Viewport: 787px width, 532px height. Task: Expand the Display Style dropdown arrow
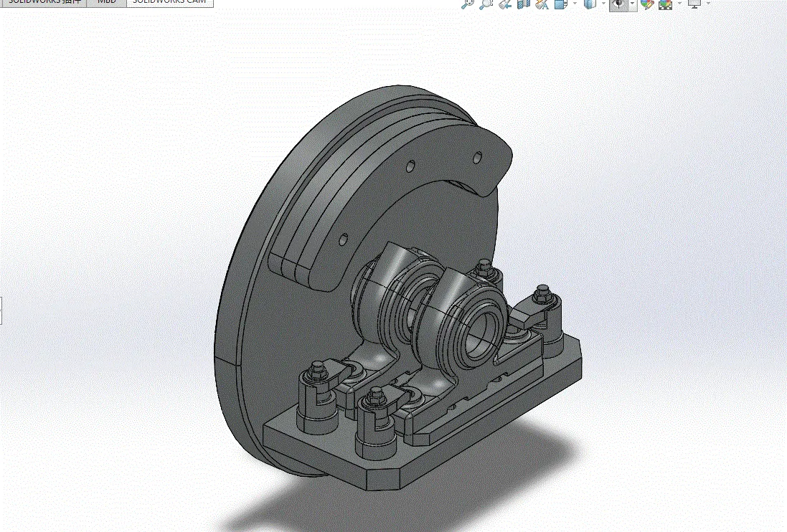tap(603, 4)
